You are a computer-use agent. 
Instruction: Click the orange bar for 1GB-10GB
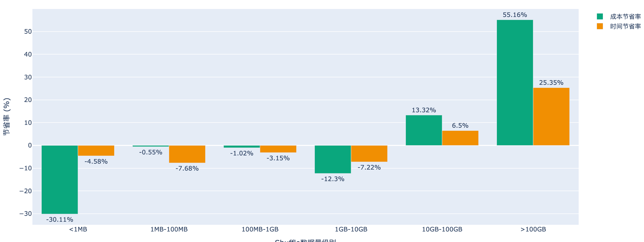pos(369,154)
